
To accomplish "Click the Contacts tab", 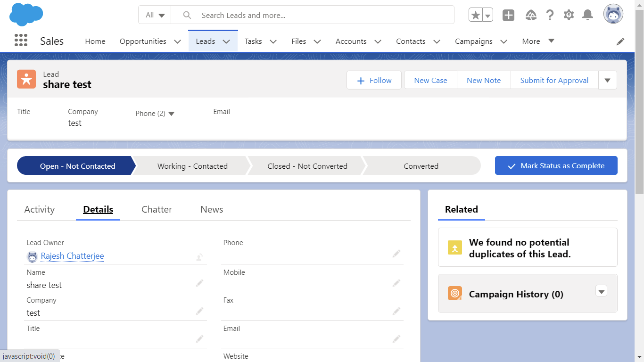I will [411, 41].
